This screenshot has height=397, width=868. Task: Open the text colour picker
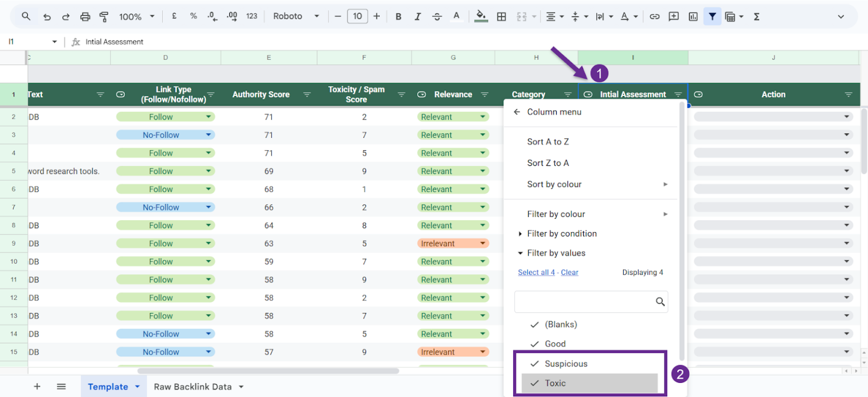tap(457, 16)
